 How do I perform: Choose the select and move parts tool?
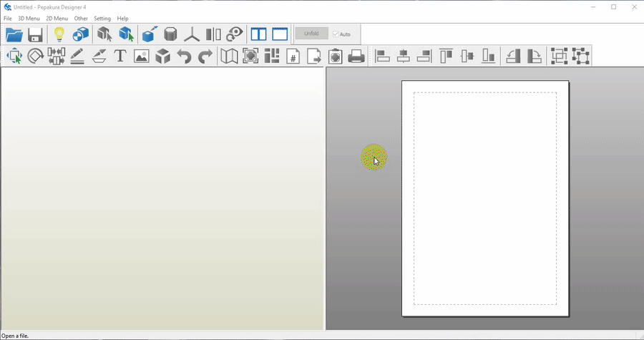coord(14,56)
